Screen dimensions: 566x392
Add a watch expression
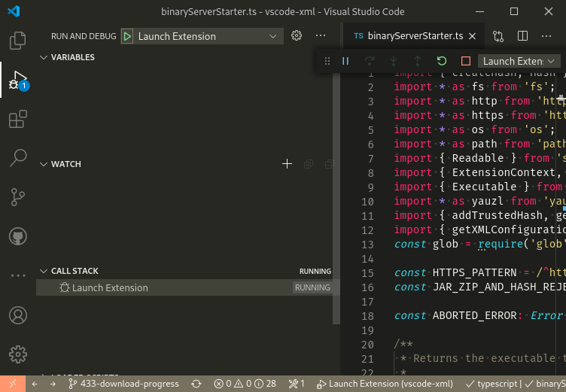[x=287, y=164]
